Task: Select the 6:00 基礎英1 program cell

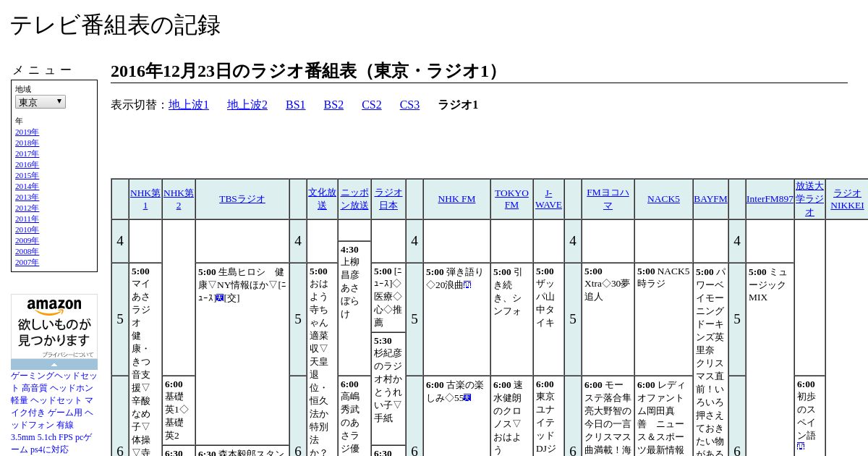Action: pyautogui.click(x=179, y=410)
